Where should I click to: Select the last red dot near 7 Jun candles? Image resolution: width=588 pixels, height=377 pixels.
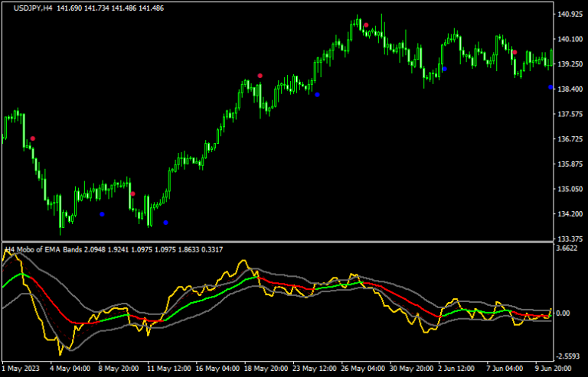click(514, 53)
